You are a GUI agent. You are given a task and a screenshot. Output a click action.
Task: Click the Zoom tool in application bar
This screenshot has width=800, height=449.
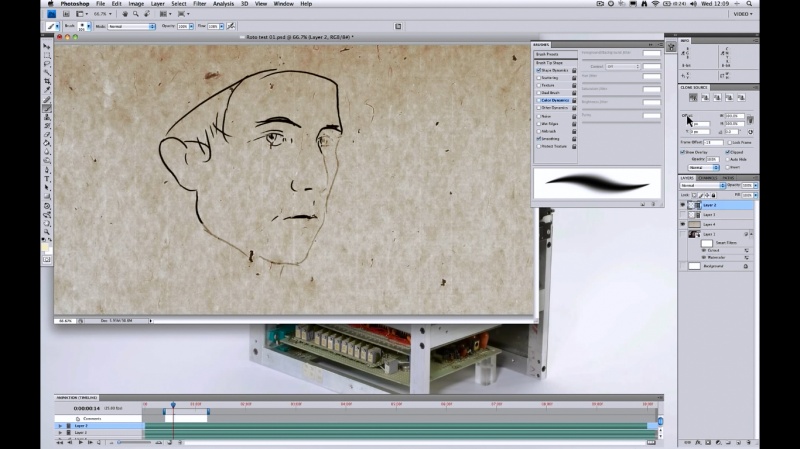(137, 15)
